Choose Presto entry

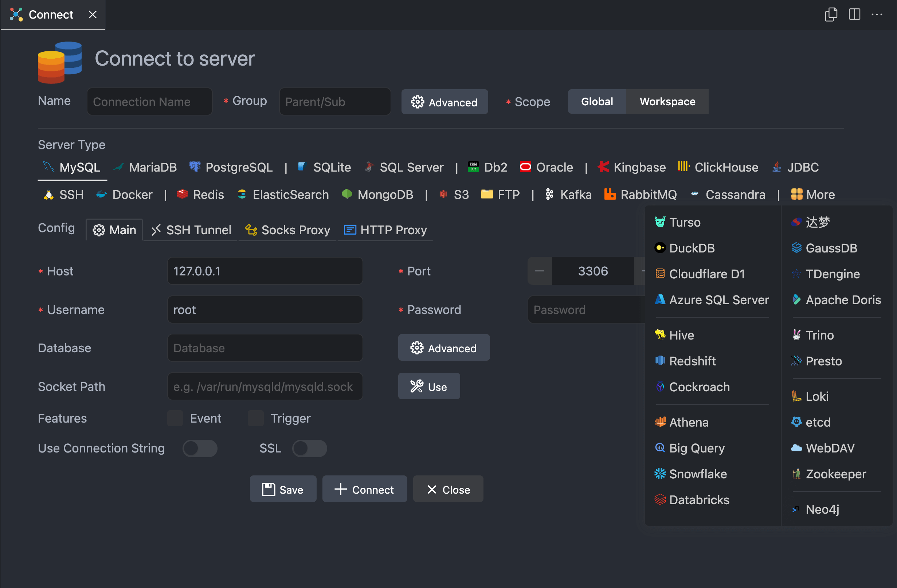coord(816,361)
